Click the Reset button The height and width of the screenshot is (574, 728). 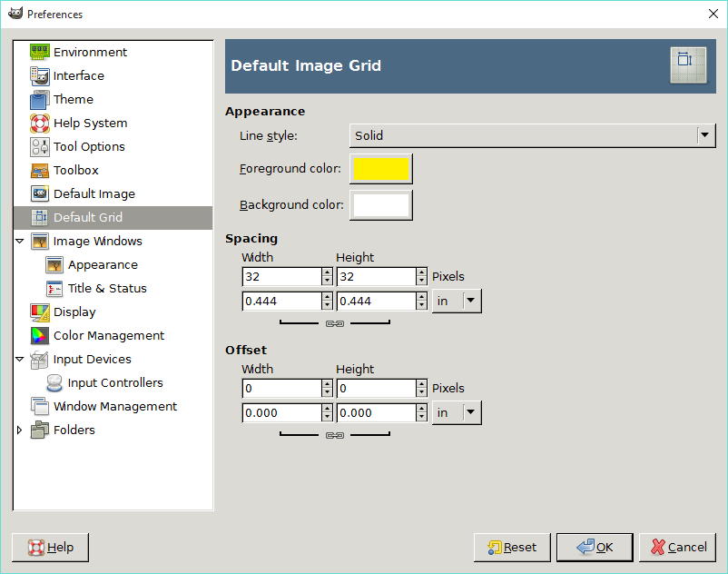(x=512, y=548)
